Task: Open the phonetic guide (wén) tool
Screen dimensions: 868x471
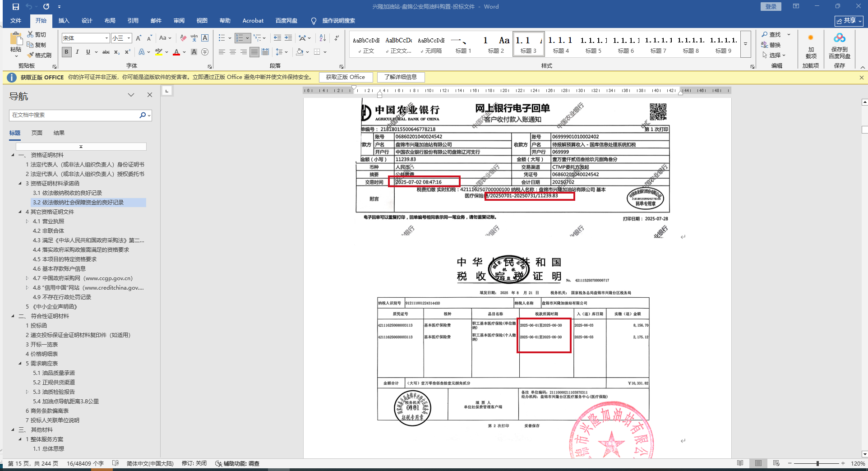Action: pos(194,38)
